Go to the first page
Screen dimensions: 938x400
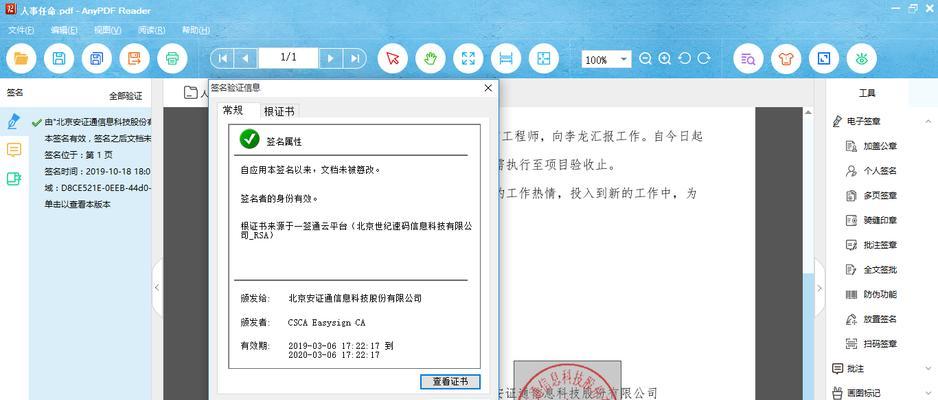pos(223,58)
